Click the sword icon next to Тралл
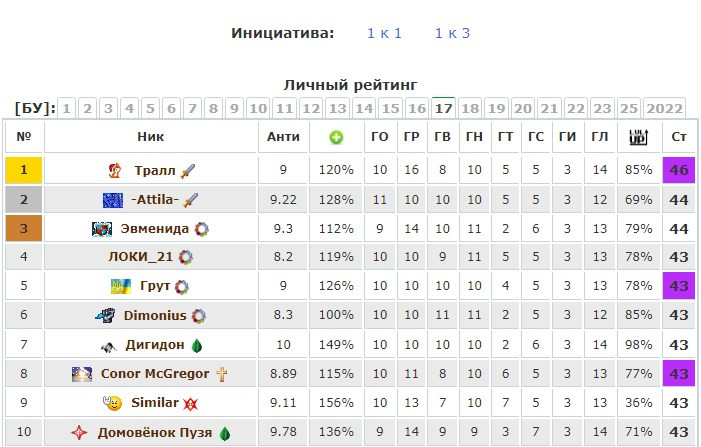Image resolution: width=701 pixels, height=447 pixels. (x=188, y=171)
